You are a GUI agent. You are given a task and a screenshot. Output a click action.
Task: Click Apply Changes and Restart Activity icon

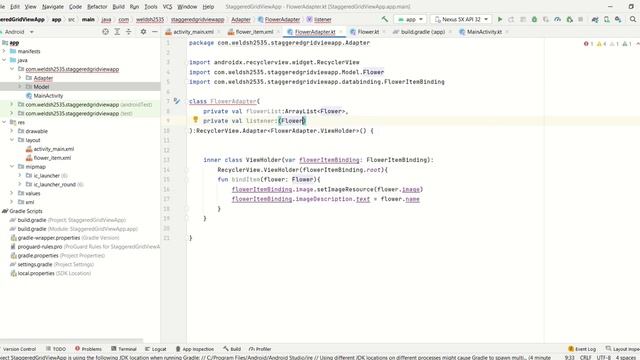511,19
